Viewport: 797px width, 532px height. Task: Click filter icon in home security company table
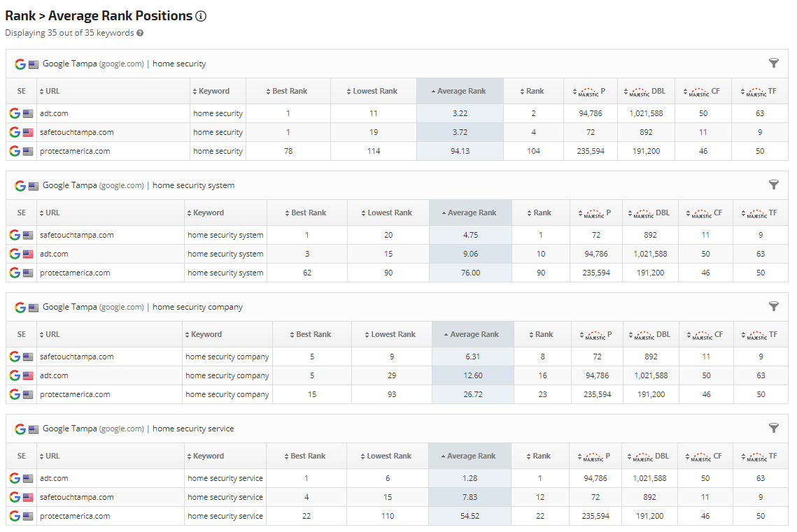point(773,306)
